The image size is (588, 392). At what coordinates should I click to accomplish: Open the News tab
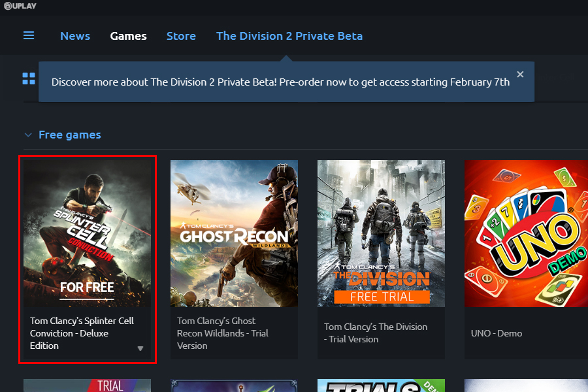(75, 36)
